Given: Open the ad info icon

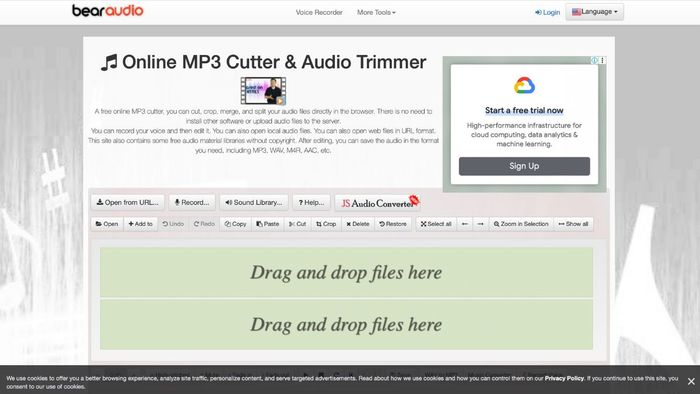Looking at the screenshot, I should (x=594, y=60).
